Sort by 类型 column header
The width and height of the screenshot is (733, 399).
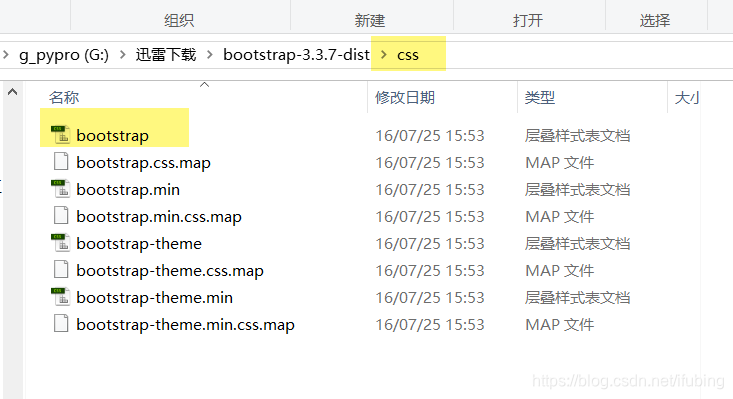coord(539,98)
